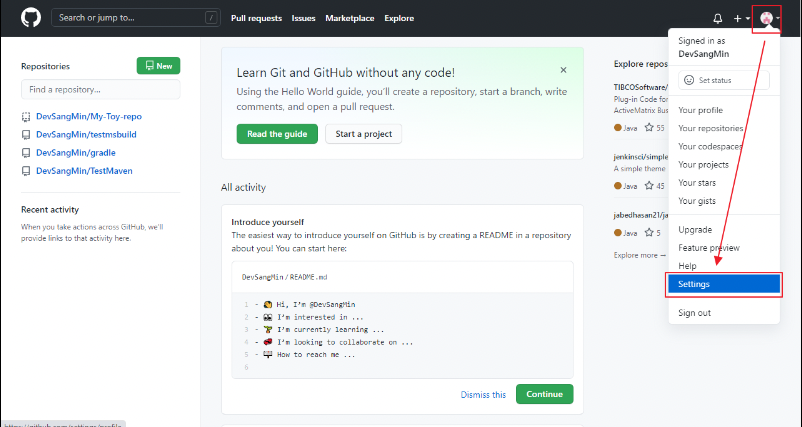Click Dismiss this link
This screenshot has height=427, width=802.
(483, 394)
